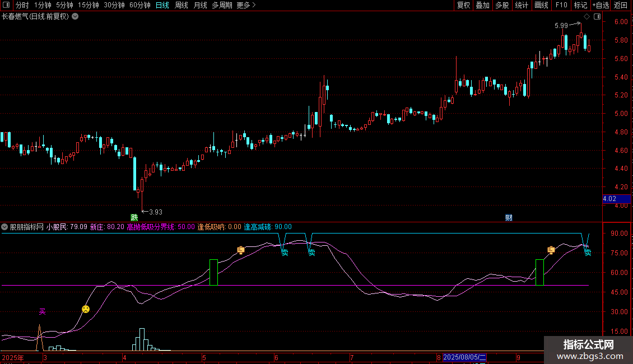Image resolution: width=633 pixels, height=364 pixels.
Task: Click the first 卖 signal marker in June
Action: tap(285, 253)
